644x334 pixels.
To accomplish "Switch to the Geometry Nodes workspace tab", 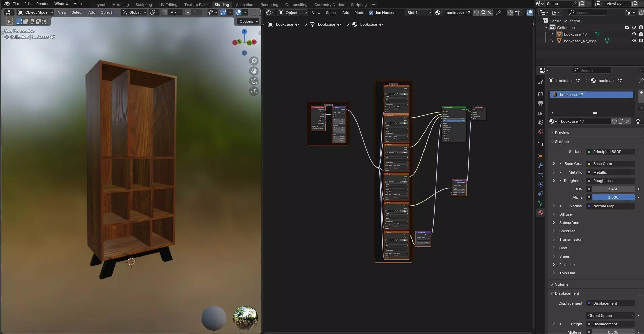I will (x=329, y=5).
